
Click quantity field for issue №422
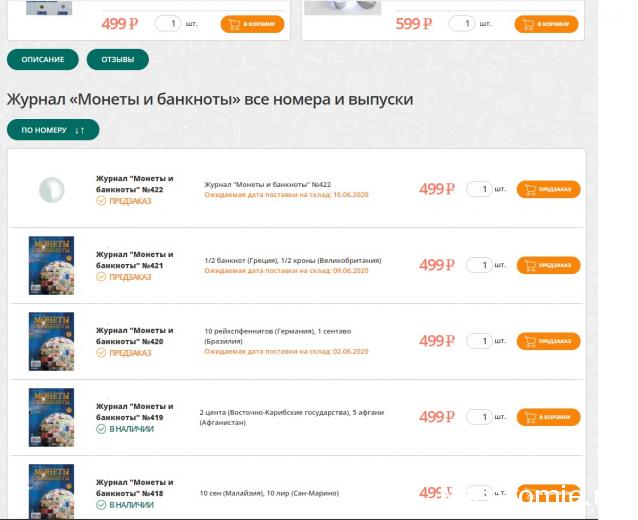(x=479, y=189)
